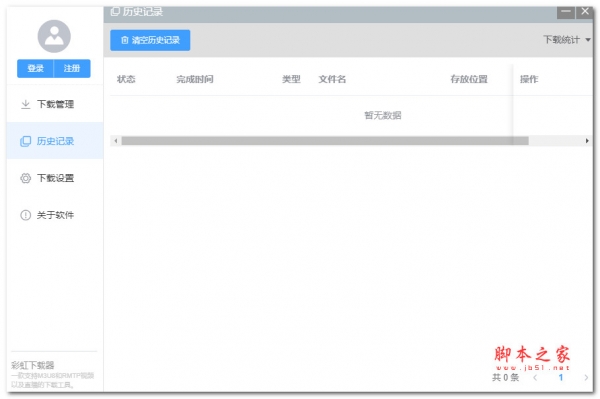
Task: Click the horizontal scrollbar thumb
Action: point(325,141)
